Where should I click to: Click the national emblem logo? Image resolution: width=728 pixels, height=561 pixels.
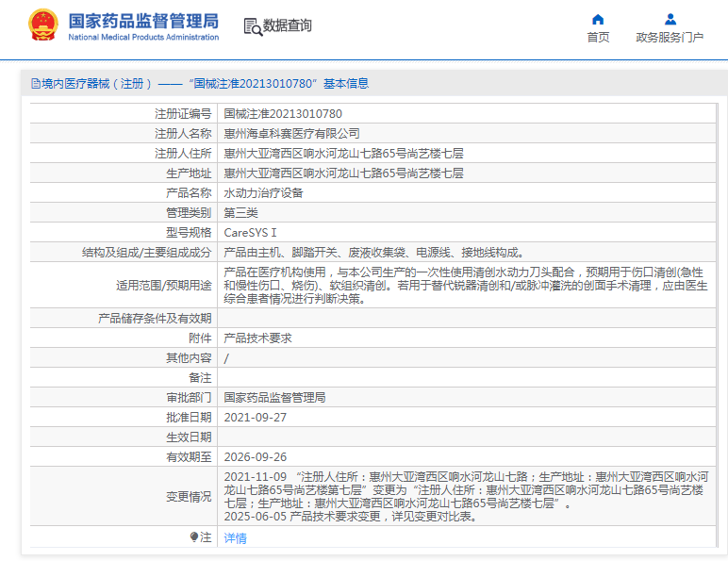pyautogui.click(x=43, y=25)
